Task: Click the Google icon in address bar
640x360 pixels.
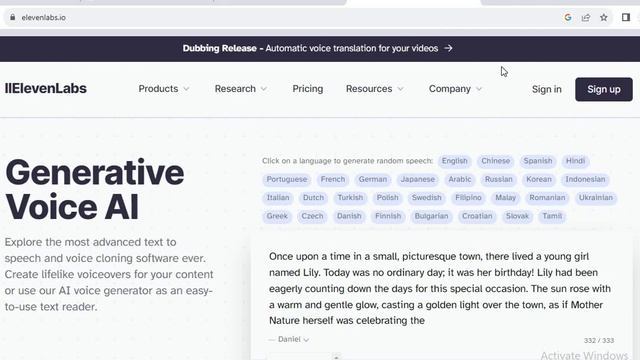Action: (x=568, y=18)
